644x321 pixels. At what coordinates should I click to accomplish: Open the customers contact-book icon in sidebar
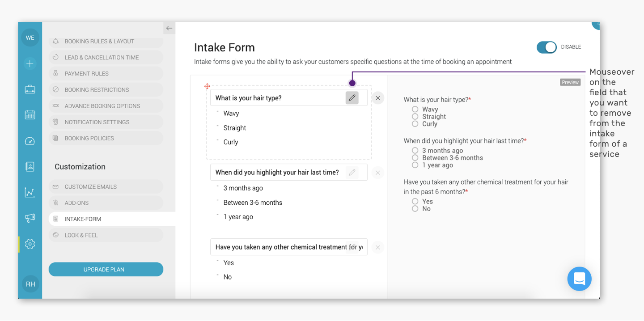point(30,167)
